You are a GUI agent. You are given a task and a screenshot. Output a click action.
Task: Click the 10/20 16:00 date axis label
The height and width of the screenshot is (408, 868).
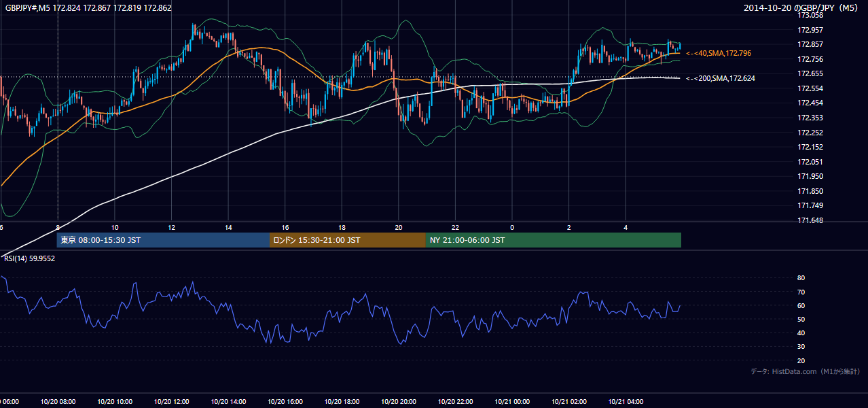point(285,402)
